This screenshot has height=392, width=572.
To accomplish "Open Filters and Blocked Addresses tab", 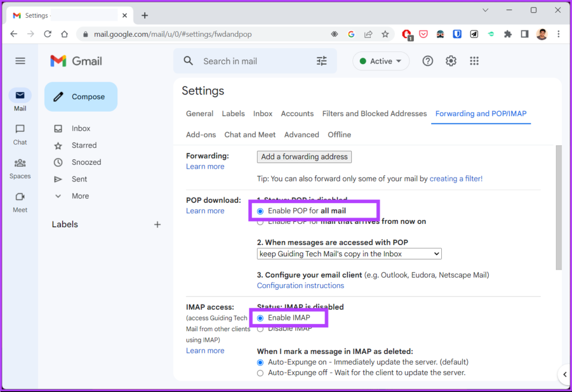I will pyautogui.click(x=374, y=114).
